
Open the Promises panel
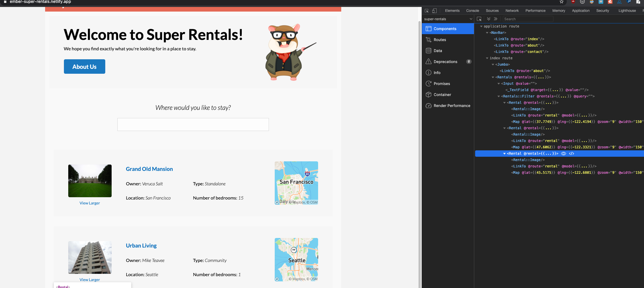coord(448,84)
